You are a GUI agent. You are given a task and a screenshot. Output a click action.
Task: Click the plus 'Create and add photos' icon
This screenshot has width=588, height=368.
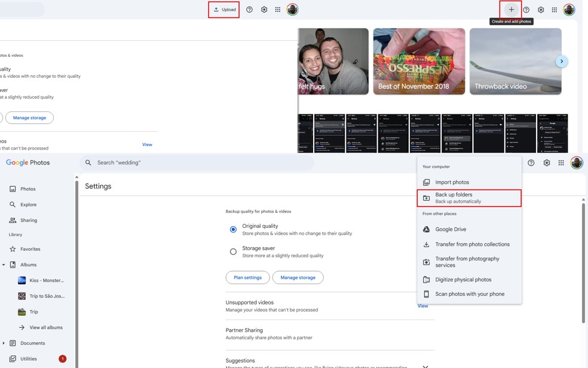pos(511,10)
